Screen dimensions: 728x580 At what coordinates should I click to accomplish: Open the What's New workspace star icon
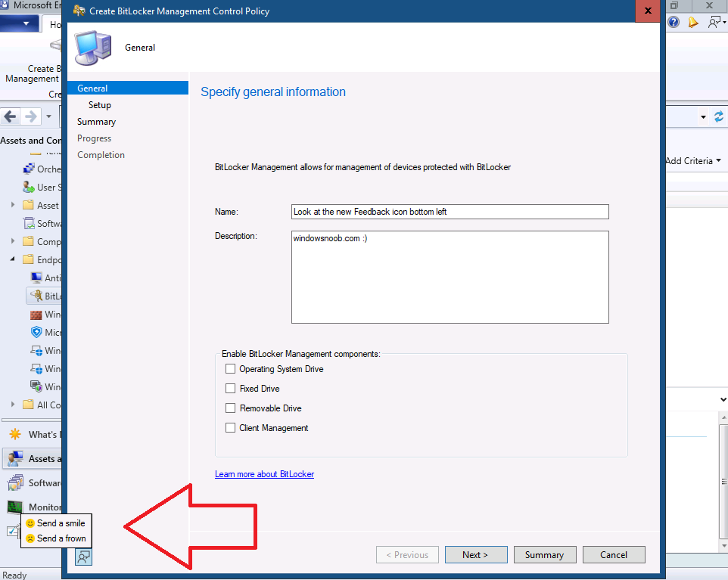point(15,434)
